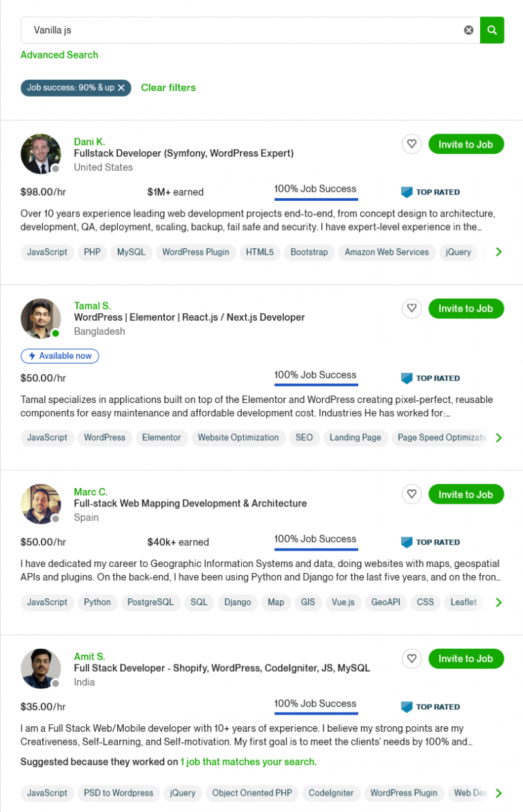Show more skill tags for Tamal S.
The width and height of the screenshot is (523, 812).
pos(498,438)
